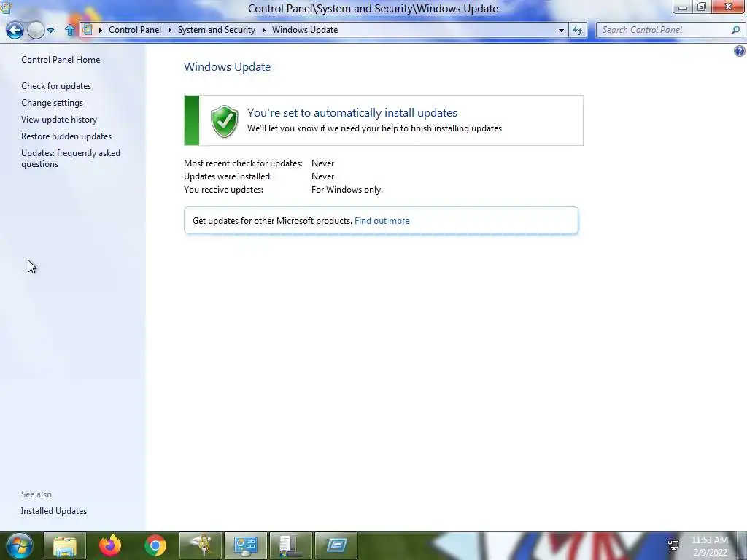Launch Google Chrome from the taskbar
Viewport: 747px width, 560px height.
tap(155, 545)
